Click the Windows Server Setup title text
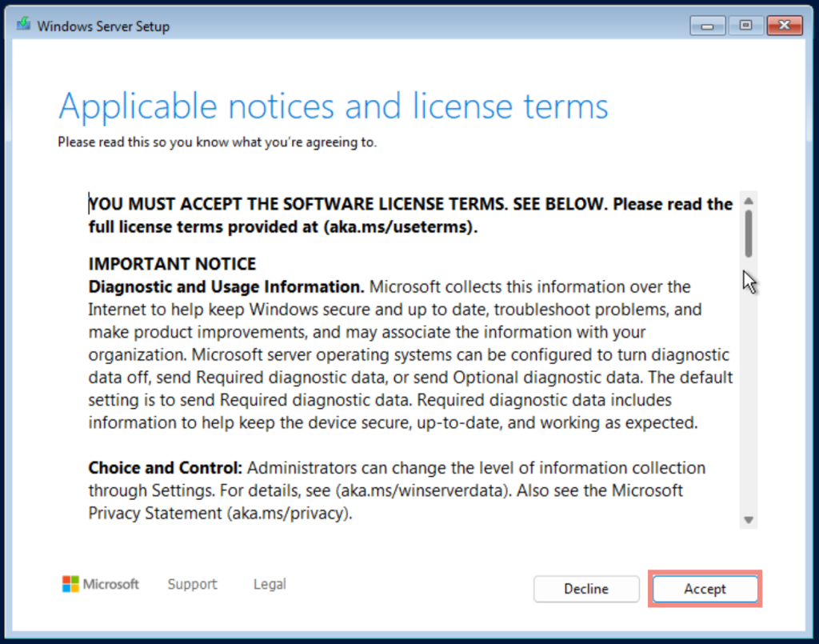Viewport: 819px width, 644px height. click(x=104, y=26)
